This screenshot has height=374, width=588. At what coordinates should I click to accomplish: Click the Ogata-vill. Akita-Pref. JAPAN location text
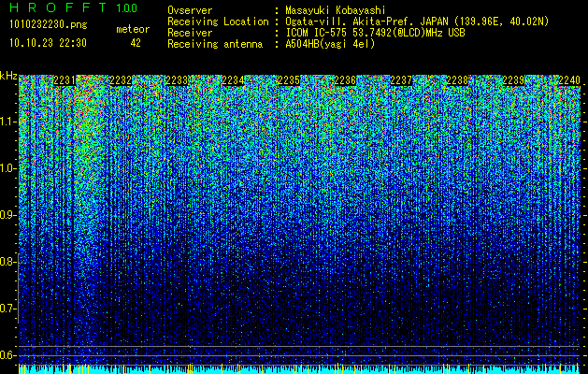417,22
